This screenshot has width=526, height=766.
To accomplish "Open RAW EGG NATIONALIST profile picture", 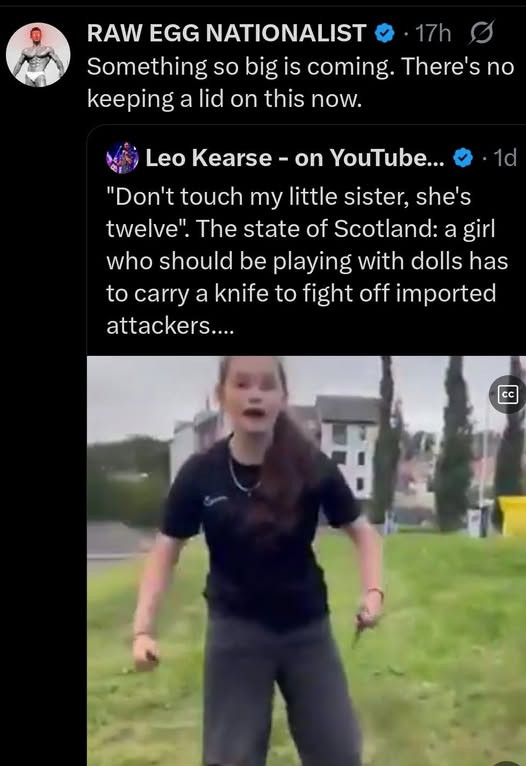I will pyautogui.click(x=38, y=55).
